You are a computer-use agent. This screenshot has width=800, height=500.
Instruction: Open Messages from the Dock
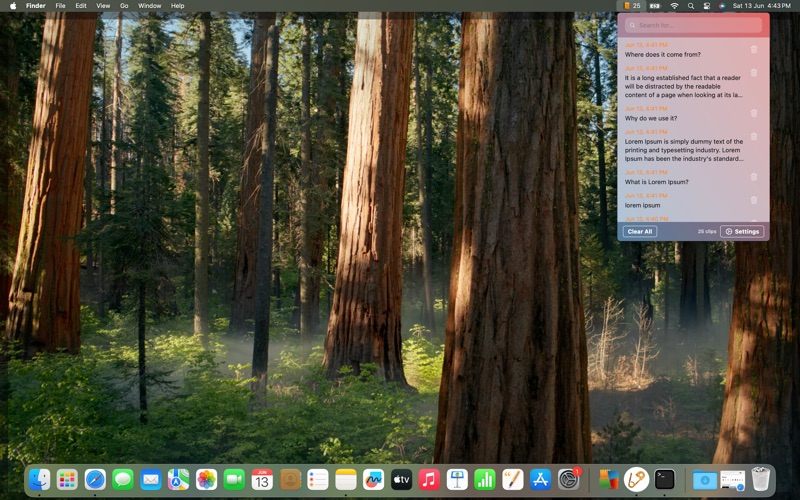[x=123, y=480]
